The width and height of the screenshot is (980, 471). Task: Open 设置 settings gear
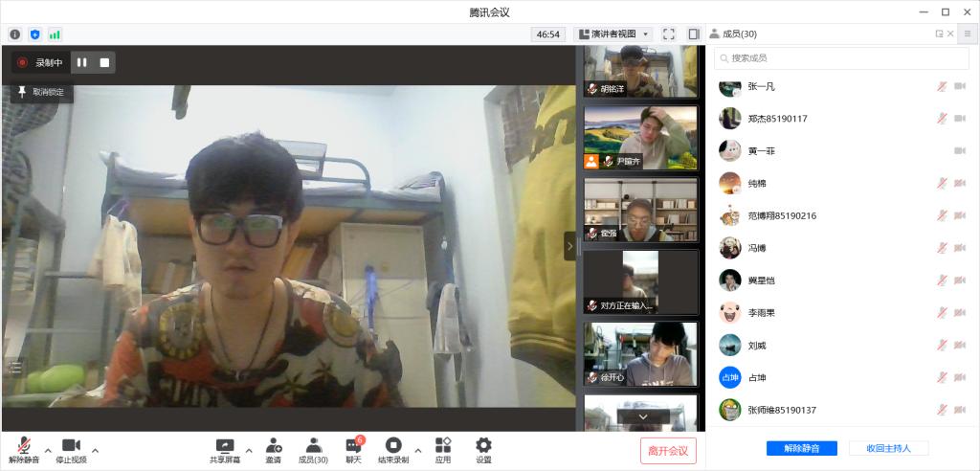point(483,449)
